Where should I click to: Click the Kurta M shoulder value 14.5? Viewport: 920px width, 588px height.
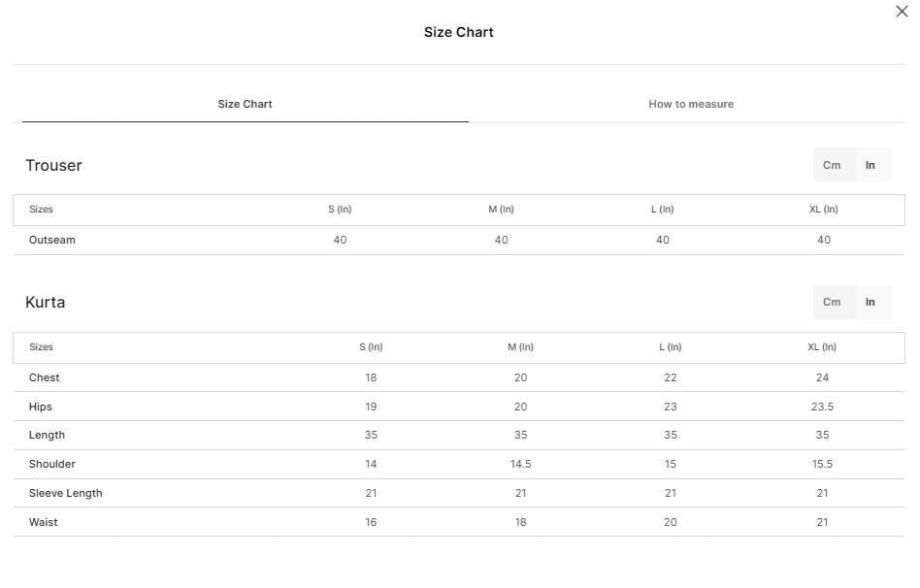click(x=520, y=464)
